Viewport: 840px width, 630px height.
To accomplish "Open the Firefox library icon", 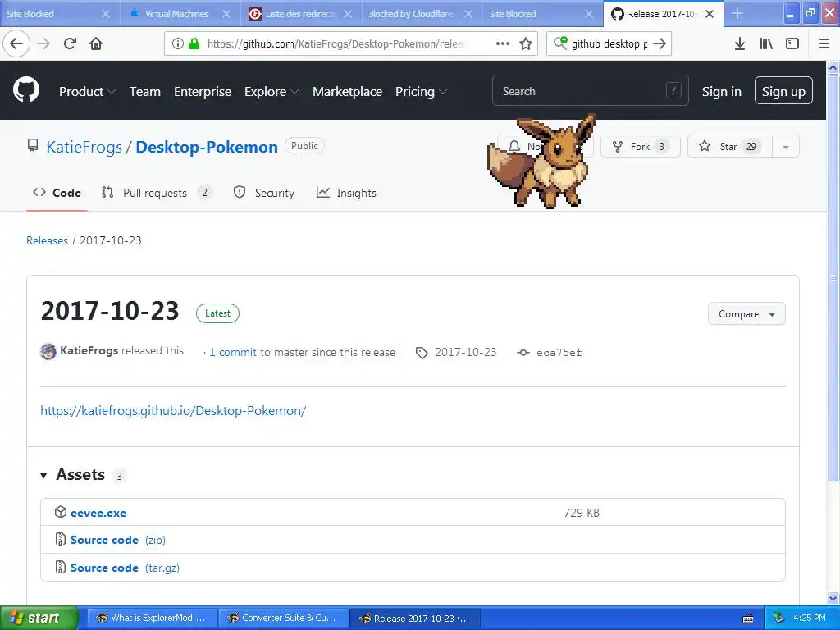I will tap(766, 43).
